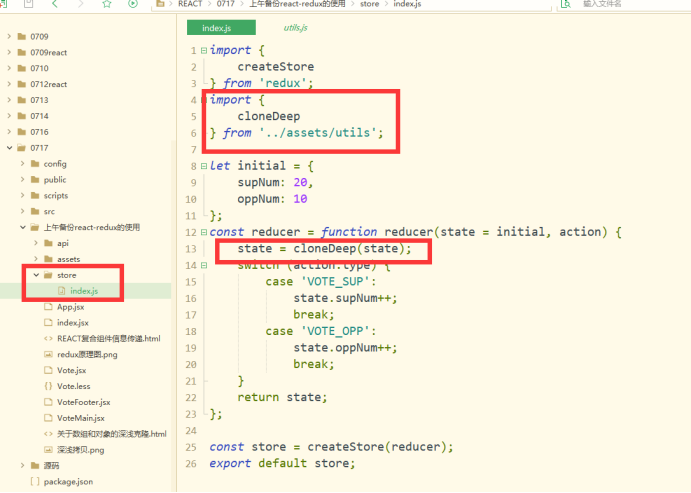The width and height of the screenshot is (691, 493).
Task: Open the package.json file
Action: (x=68, y=482)
